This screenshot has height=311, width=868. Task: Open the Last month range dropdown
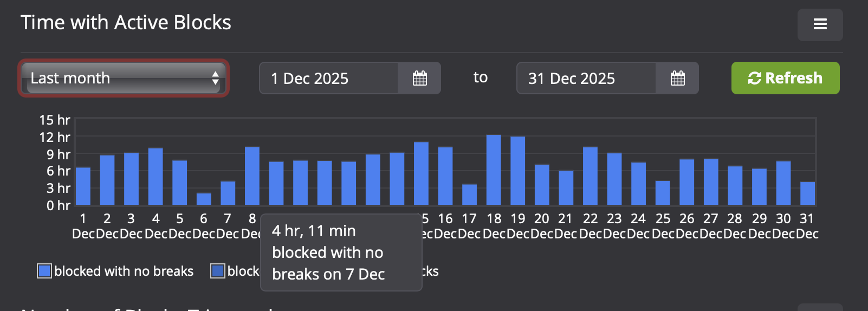(124, 78)
